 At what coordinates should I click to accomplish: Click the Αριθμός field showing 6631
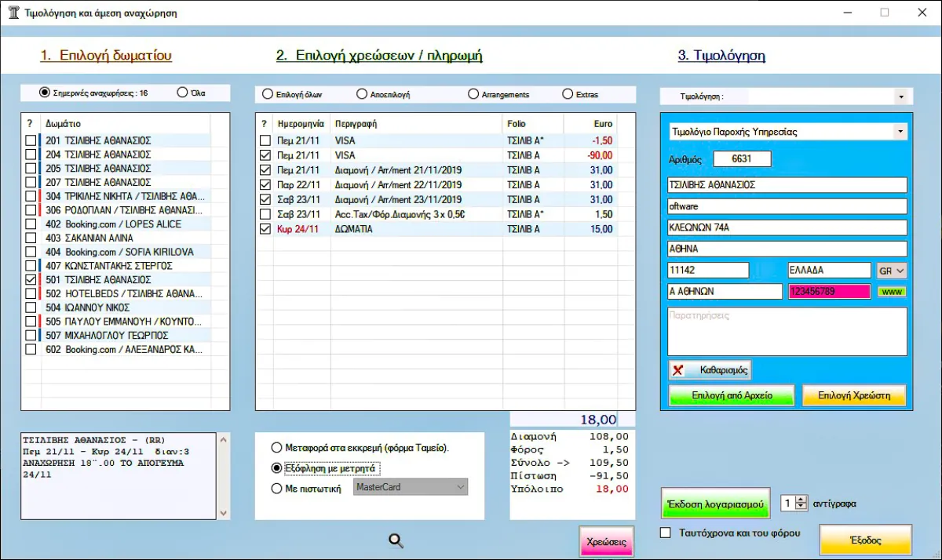[x=743, y=158]
